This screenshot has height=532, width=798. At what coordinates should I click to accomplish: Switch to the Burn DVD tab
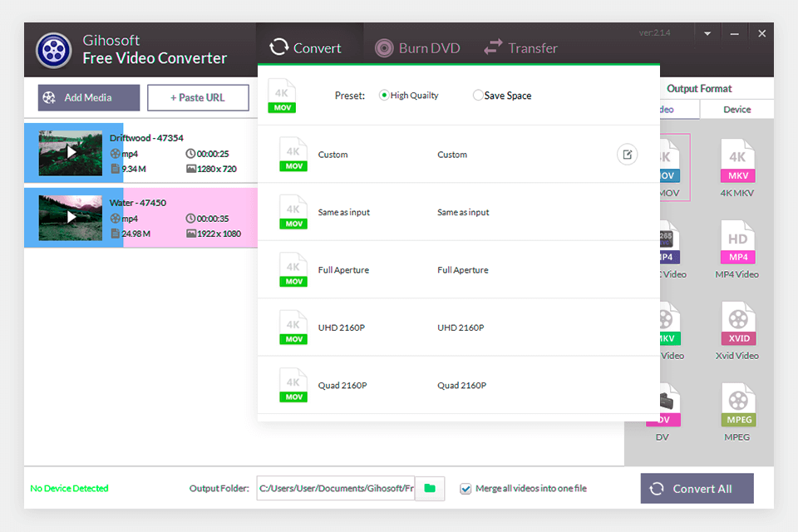pos(418,47)
